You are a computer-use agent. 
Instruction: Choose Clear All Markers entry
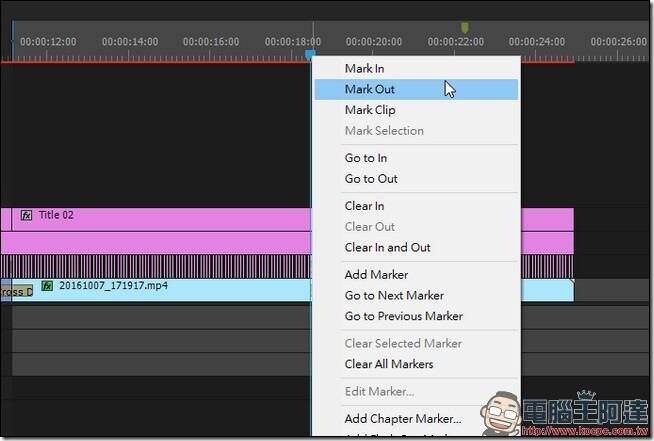(416, 364)
